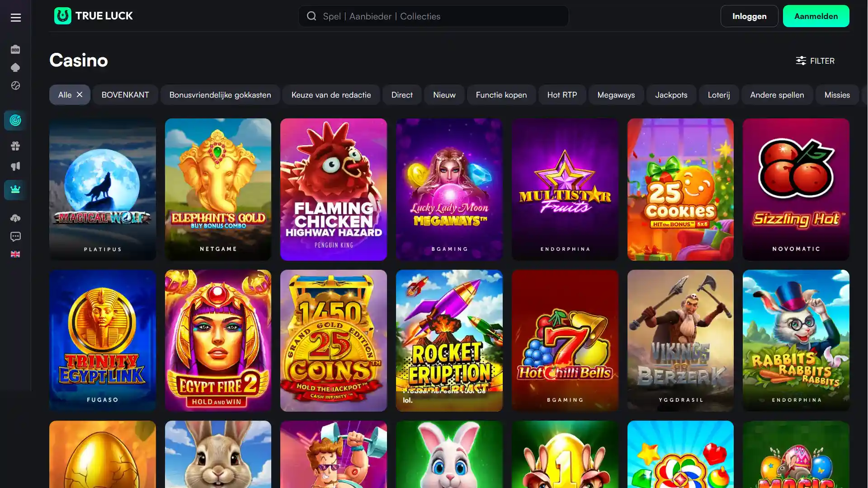Select Bonusvriendelijke gokkasten tab
Screen dimensions: 868x488
tap(220, 95)
